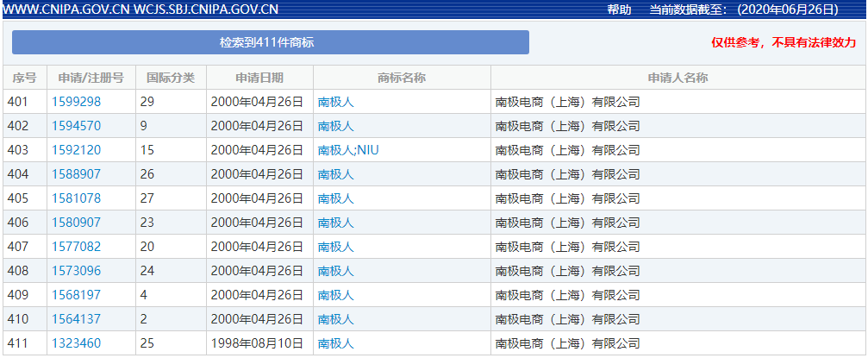
Task: Select the date 1998年08月10日 cell
Action: tap(258, 343)
